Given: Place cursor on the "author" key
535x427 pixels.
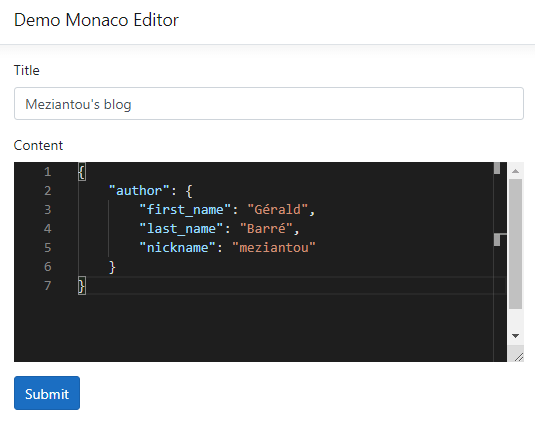Looking at the screenshot, I should [x=139, y=190].
